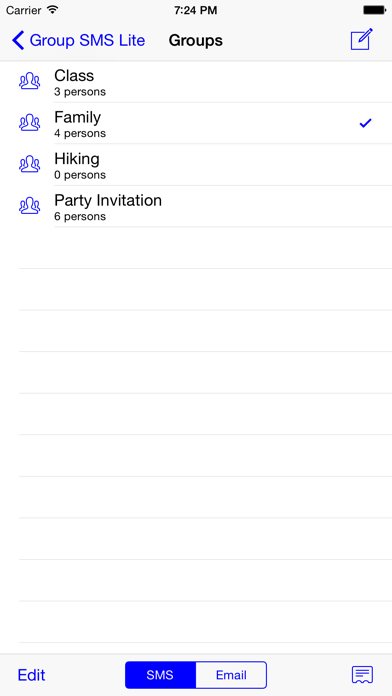Viewport: 392px width, 696px height.
Task: Open the message icon in bottom toolbar
Action: (x=362, y=675)
